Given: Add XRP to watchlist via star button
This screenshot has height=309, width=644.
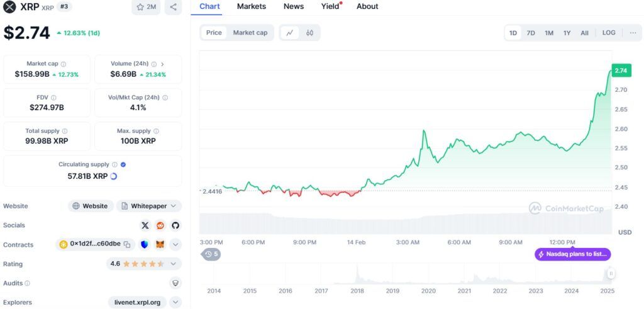Looking at the screenshot, I should [x=146, y=7].
